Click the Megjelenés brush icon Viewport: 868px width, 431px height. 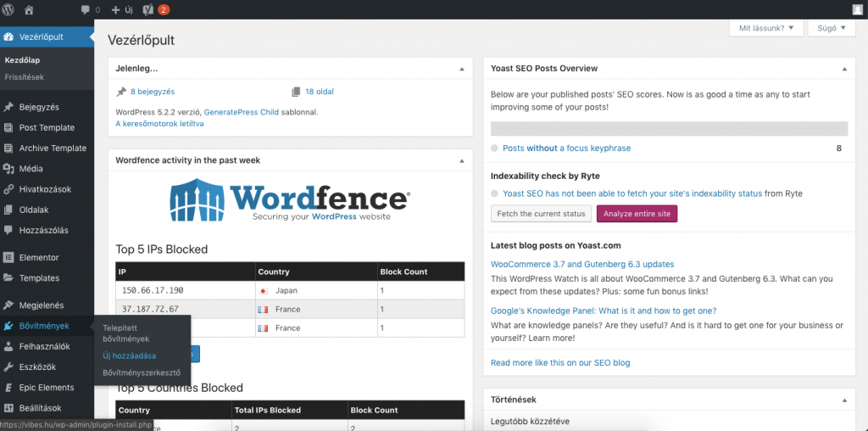pyautogui.click(x=8, y=305)
